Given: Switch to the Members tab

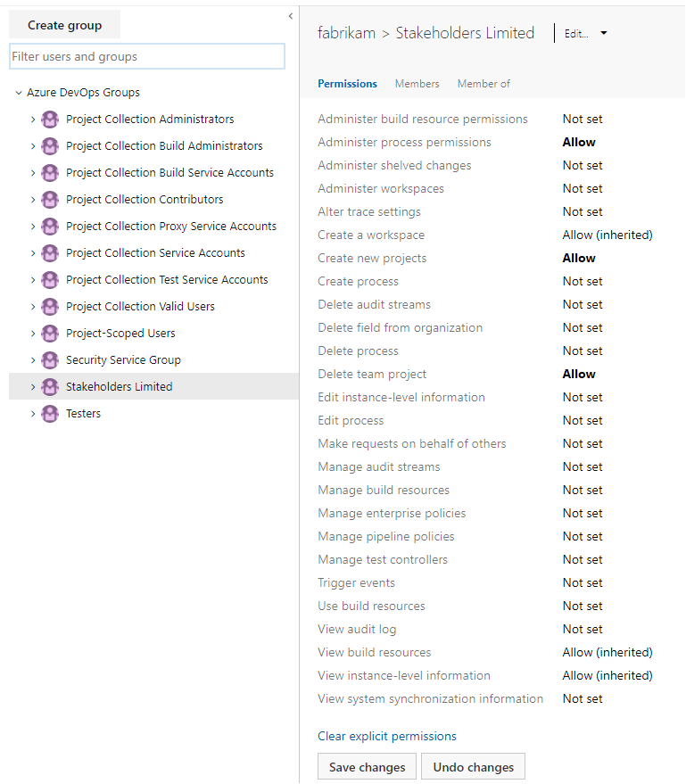Looking at the screenshot, I should tap(417, 83).
